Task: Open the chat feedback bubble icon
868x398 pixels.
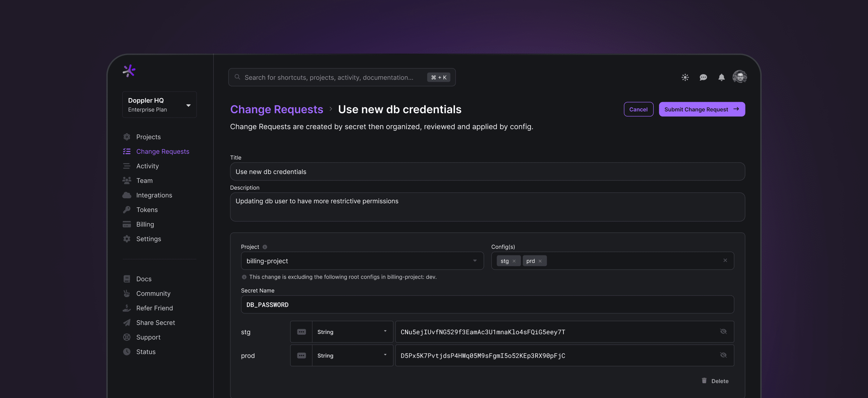Action: (x=703, y=77)
